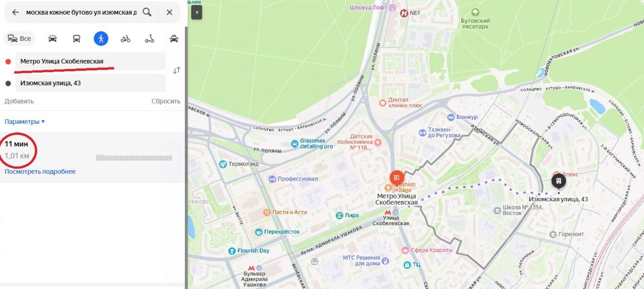This screenshot has height=289, width=644.
Task: Click the Изюмская улица, 43 destination marker
Action: point(558,181)
